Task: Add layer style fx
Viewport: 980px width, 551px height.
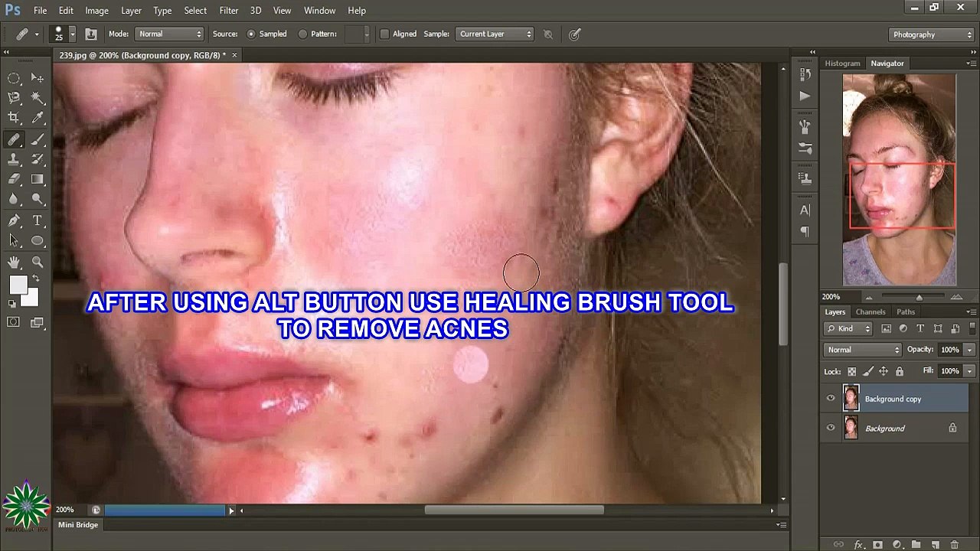Action: click(x=858, y=545)
